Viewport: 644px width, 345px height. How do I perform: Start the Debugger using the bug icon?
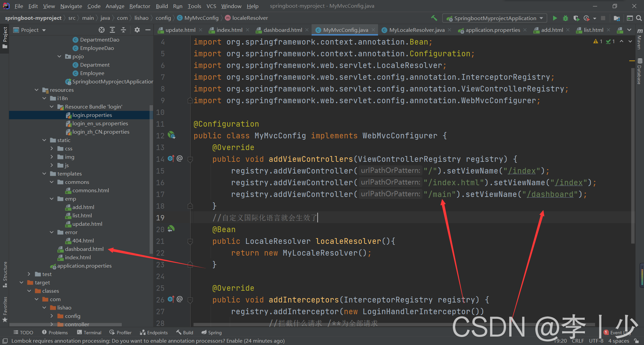566,18
